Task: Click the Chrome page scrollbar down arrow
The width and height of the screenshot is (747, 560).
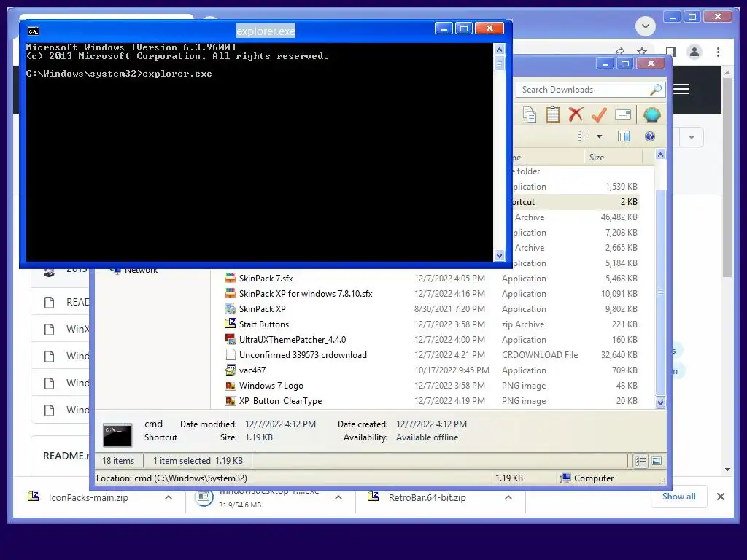Action: coord(727,470)
